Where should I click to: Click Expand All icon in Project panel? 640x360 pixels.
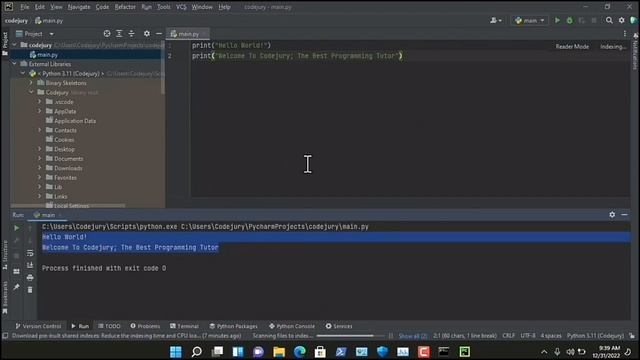[x=119, y=33]
